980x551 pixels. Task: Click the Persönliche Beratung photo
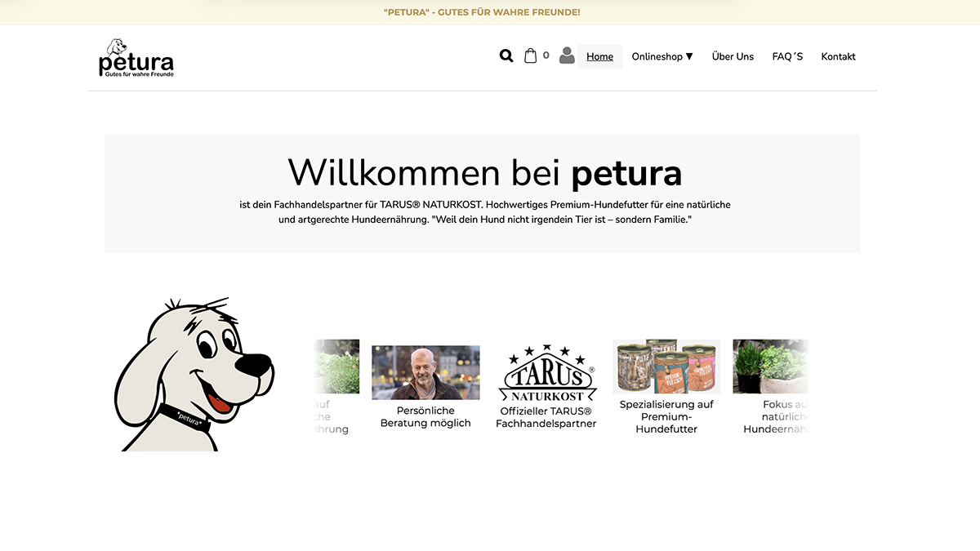pyautogui.click(x=425, y=371)
